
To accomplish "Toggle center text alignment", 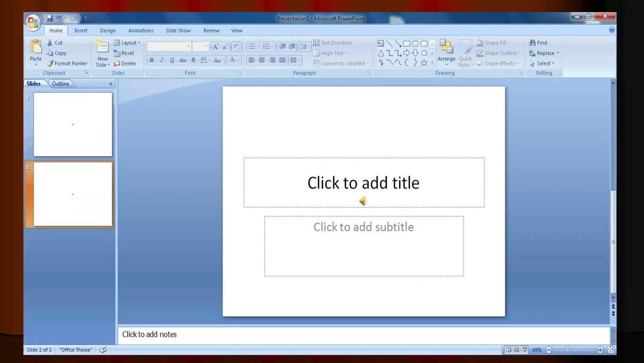I will click(x=262, y=60).
